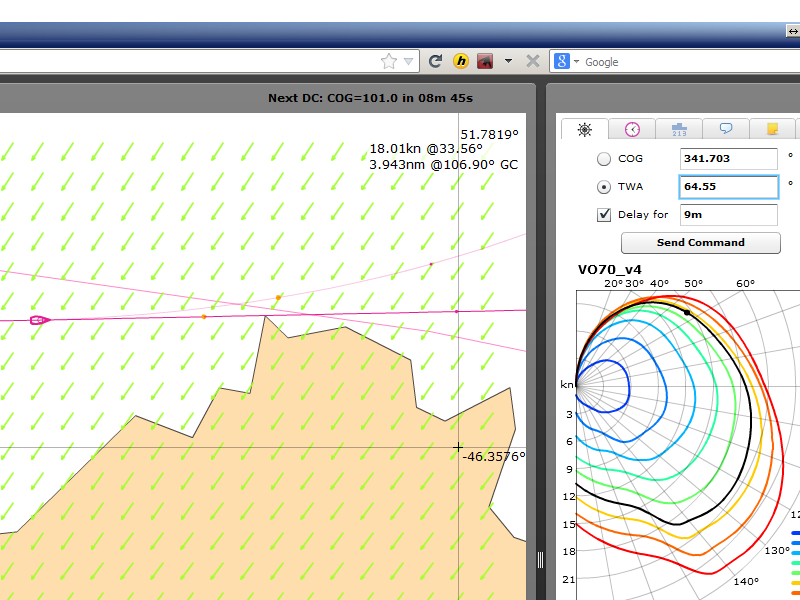Screen dimensions: 800x600
Task: Select the COG radio button
Action: pos(604,159)
